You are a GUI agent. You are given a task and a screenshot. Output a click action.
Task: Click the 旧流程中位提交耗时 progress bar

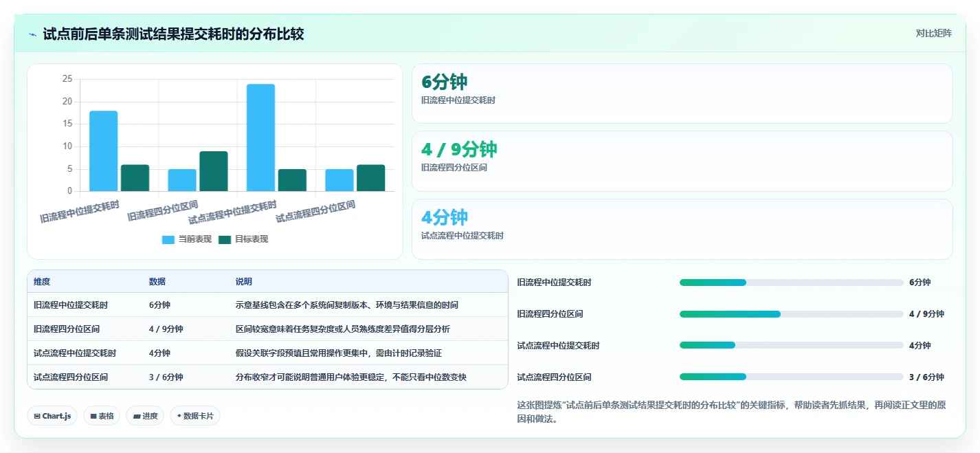click(x=791, y=283)
